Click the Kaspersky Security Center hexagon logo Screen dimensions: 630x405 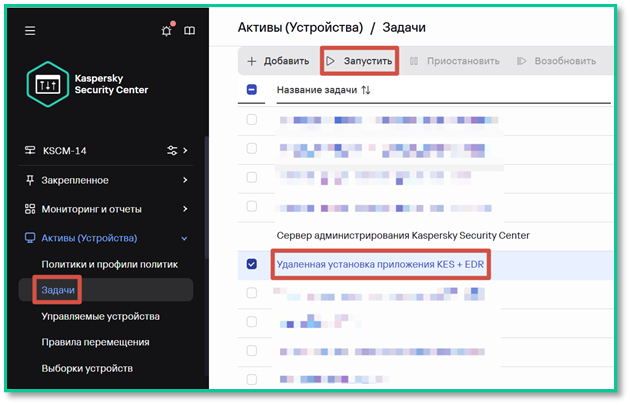[x=48, y=84]
